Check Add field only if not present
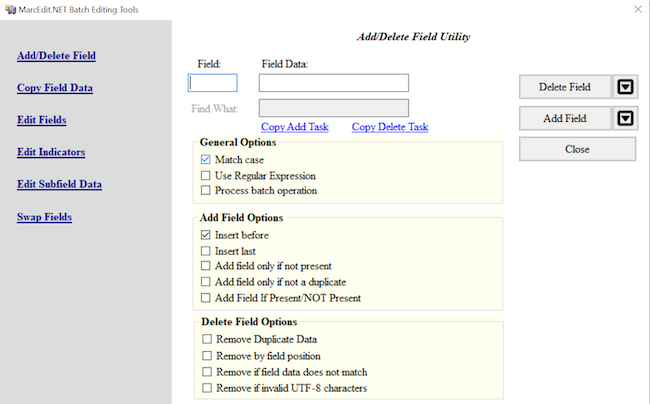Image resolution: width=650 pixels, height=404 pixels. (206, 266)
